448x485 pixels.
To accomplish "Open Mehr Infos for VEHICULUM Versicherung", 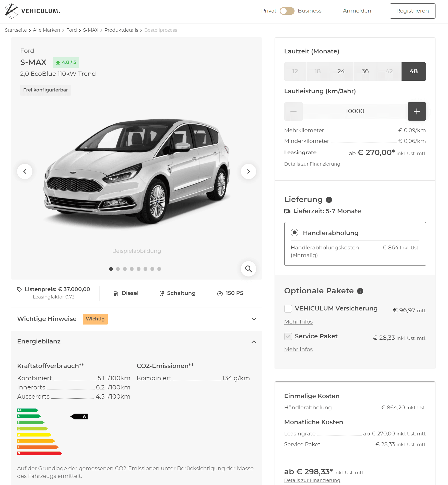I will tap(298, 322).
